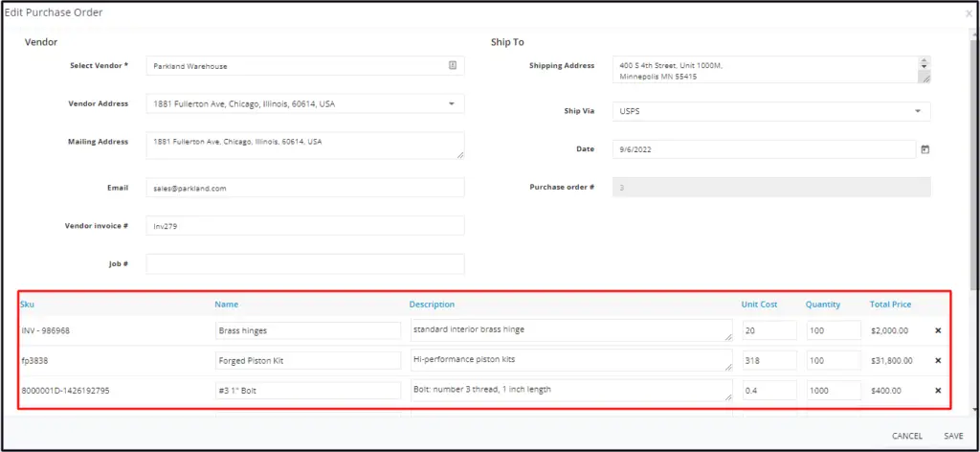Viewport: 980px width, 452px height.
Task: Remove the Brass hinges line item
Action: pyautogui.click(x=938, y=330)
